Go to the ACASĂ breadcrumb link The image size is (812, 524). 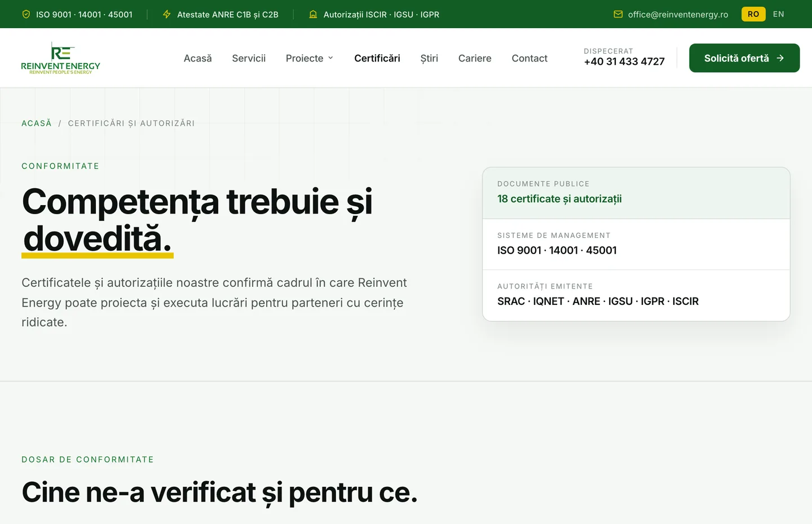[x=37, y=123]
